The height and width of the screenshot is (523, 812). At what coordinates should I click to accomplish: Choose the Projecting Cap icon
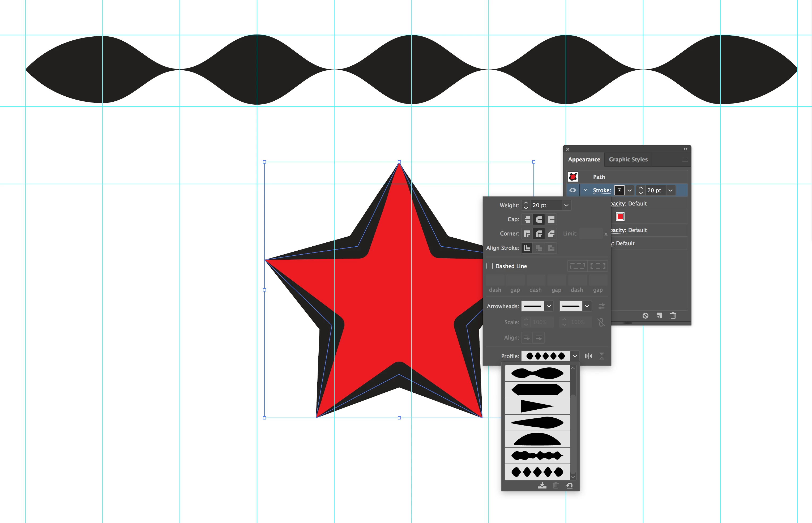551,219
